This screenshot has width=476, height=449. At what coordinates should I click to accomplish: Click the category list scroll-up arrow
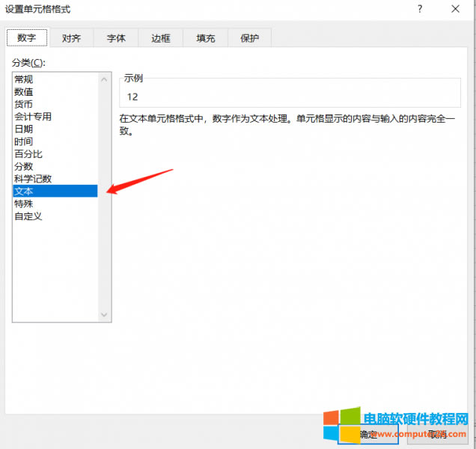tap(104, 79)
